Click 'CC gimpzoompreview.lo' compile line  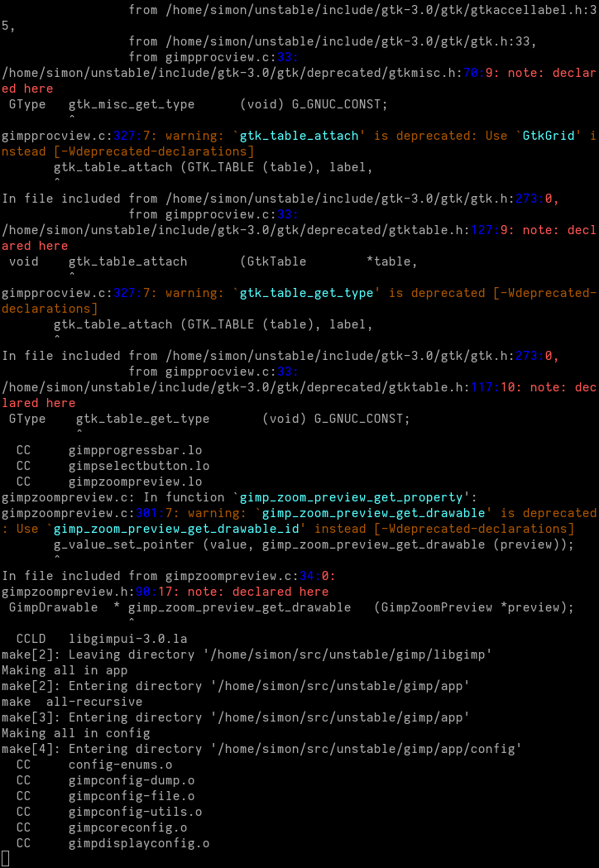(x=109, y=482)
